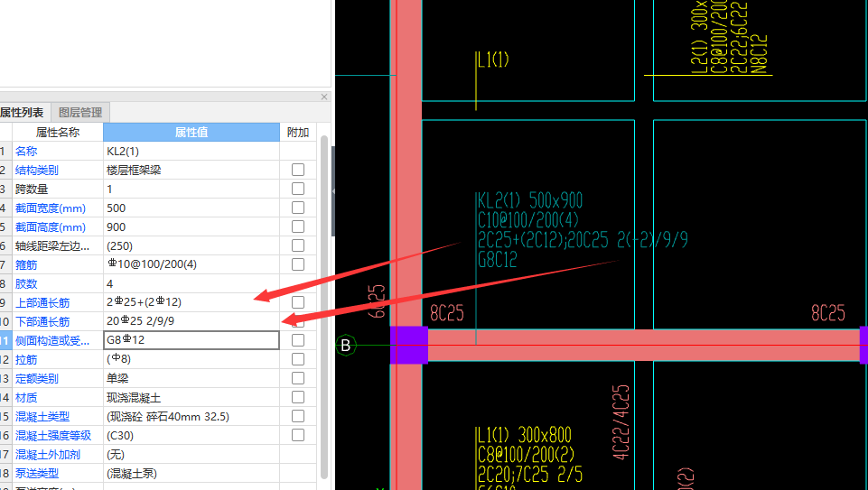
Task: Click the 4C22/4C25 vertical label
Action: pyautogui.click(x=621, y=422)
